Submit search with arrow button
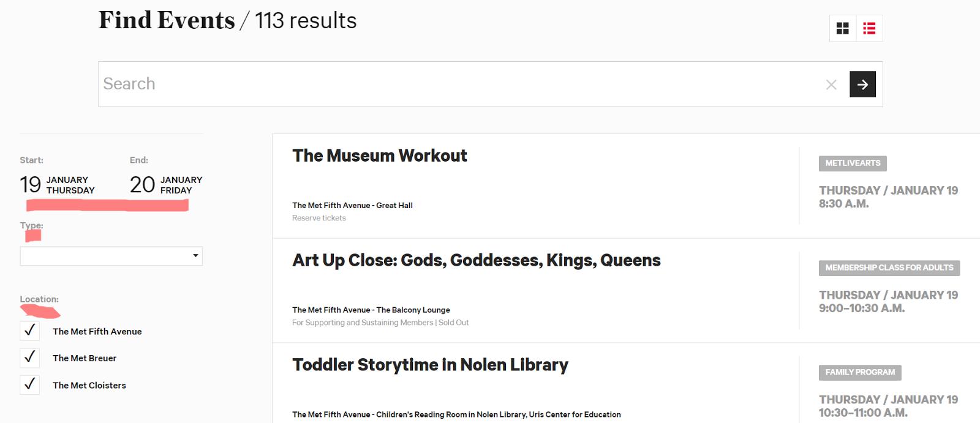The image size is (980, 423). coord(862,84)
